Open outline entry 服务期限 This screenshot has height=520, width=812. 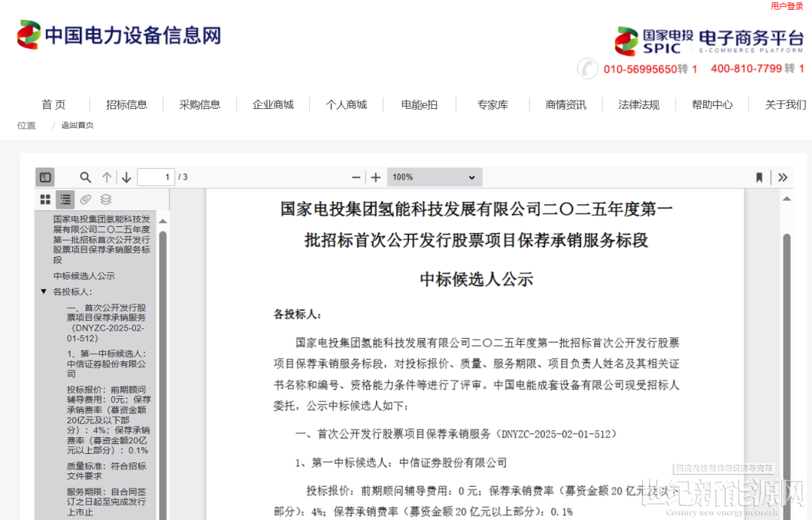(x=106, y=502)
